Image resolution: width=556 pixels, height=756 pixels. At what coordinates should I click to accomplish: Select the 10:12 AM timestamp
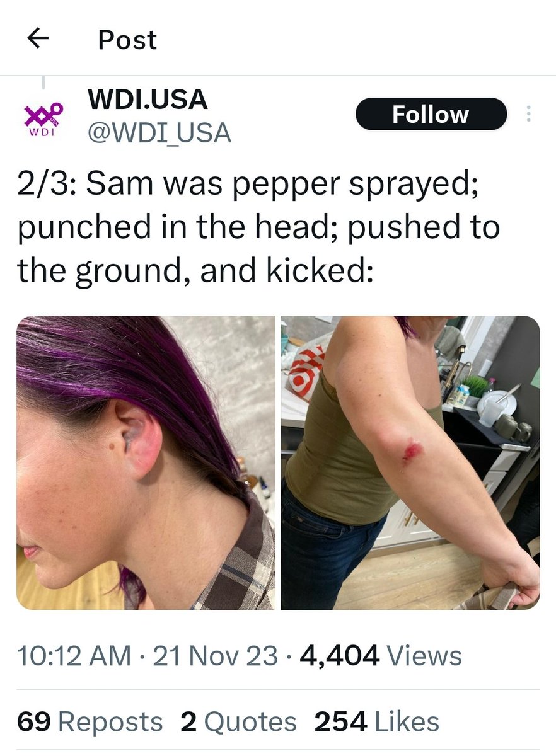[74, 656]
